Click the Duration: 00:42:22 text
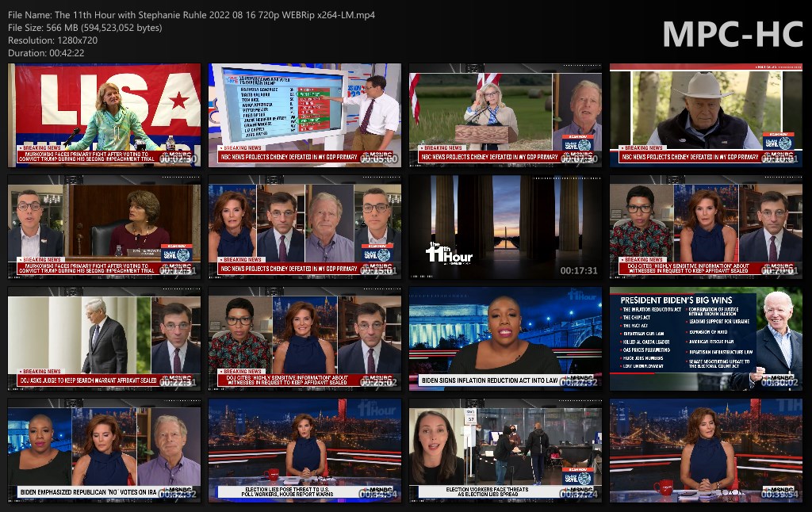Image resolution: width=812 pixels, height=512 pixels. click(x=46, y=53)
